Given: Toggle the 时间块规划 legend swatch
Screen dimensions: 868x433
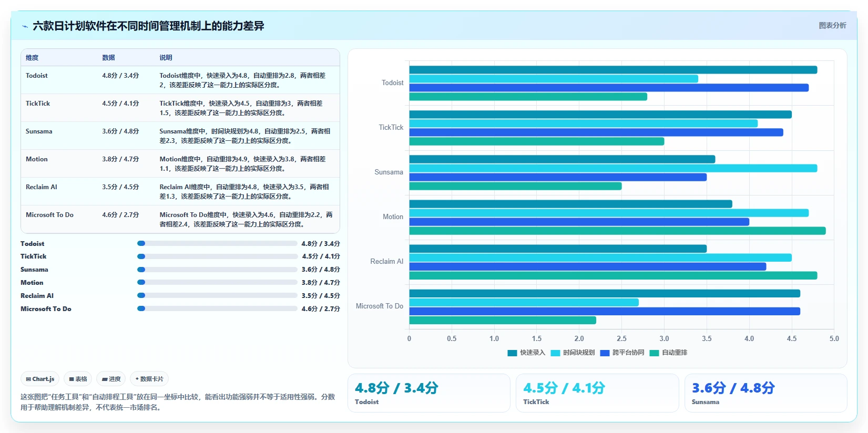Looking at the screenshot, I should point(555,353).
